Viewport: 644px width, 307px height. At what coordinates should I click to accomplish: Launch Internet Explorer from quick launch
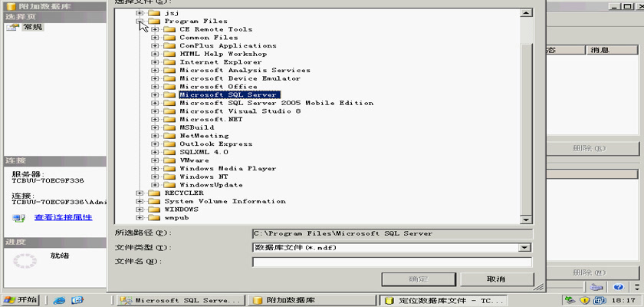59,300
